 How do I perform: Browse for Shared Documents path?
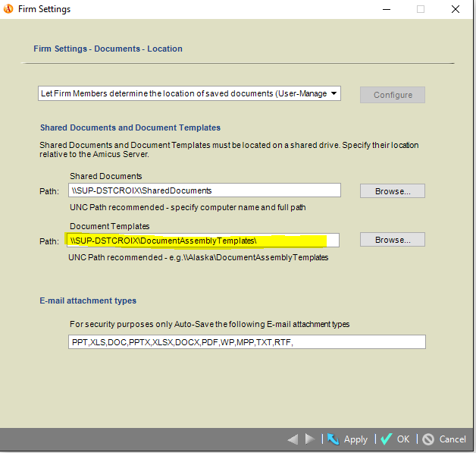click(393, 190)
